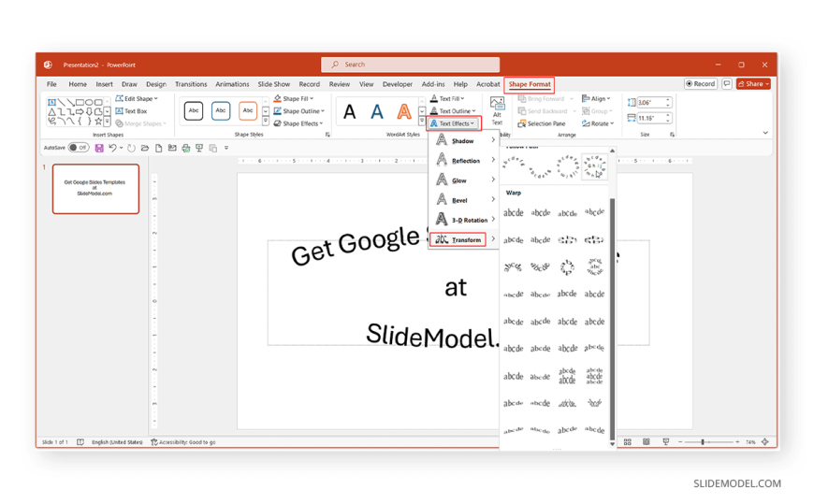
Task: Open the Undo history dropdown arrow
Action: [x=122, y=149]
